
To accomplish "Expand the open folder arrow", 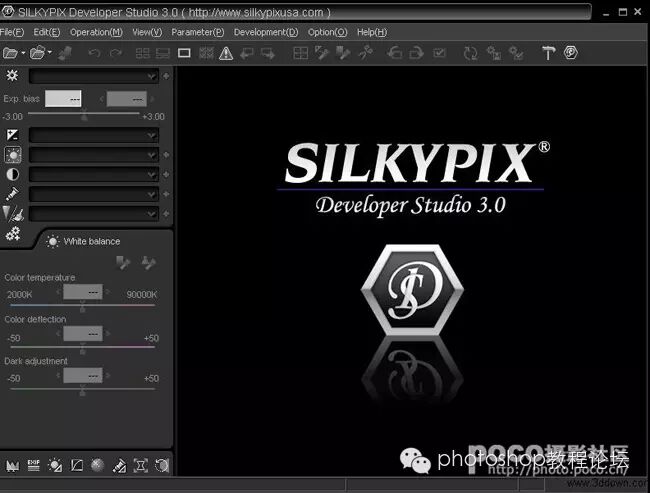I will 50,52.
